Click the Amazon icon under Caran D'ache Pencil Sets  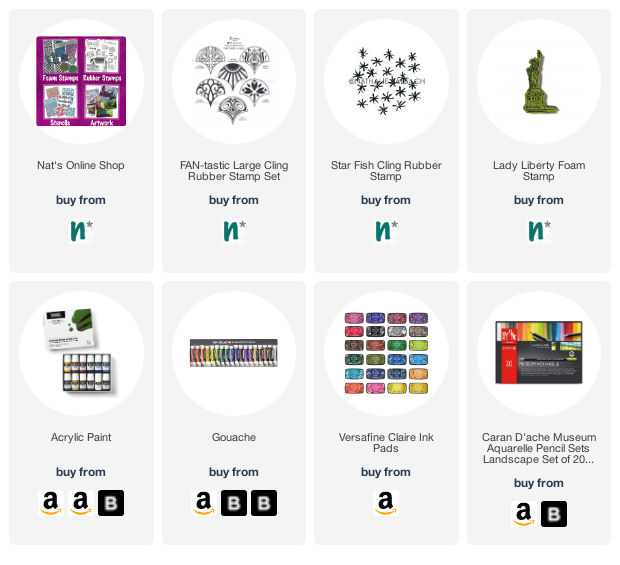click(x=524, y=514)
